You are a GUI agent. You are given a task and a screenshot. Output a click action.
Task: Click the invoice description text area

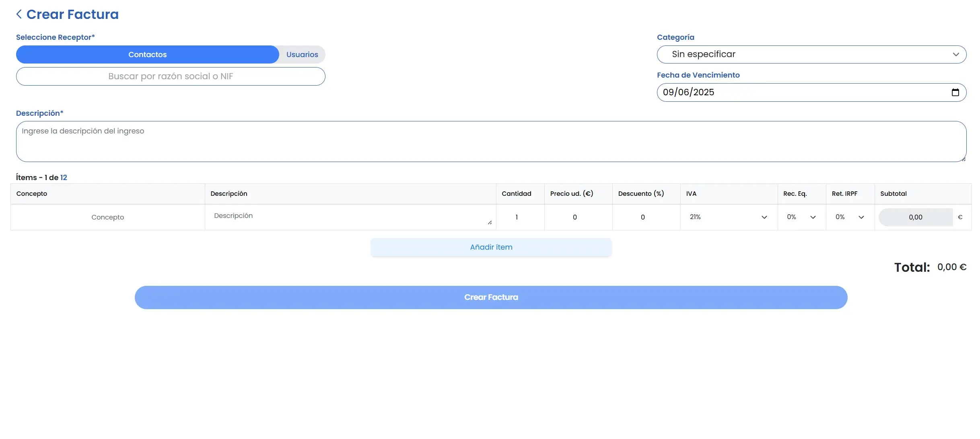click(x=490, y=142)
